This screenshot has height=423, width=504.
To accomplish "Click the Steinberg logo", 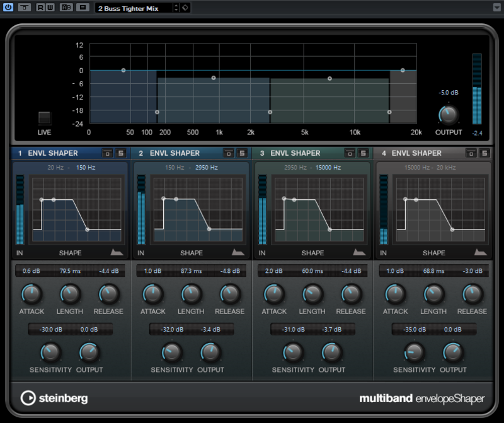I will pyautogui.click(x=54, y=398).
